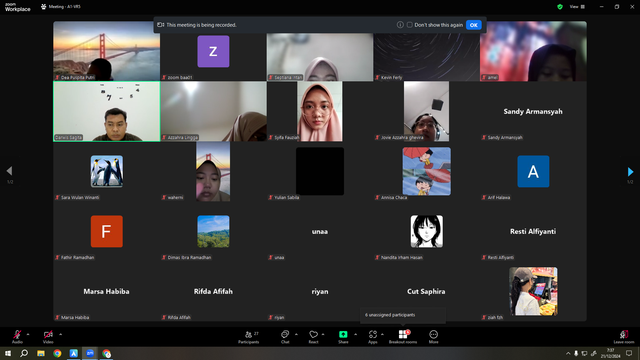
Task: Start camera with Video button
Action: [x=48, y=336]
